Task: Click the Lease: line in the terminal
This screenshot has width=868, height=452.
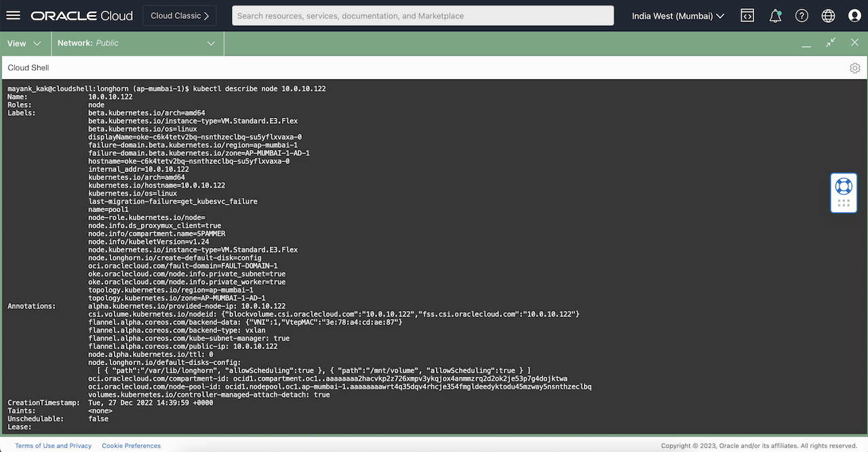Action: (x=20, y=427)
